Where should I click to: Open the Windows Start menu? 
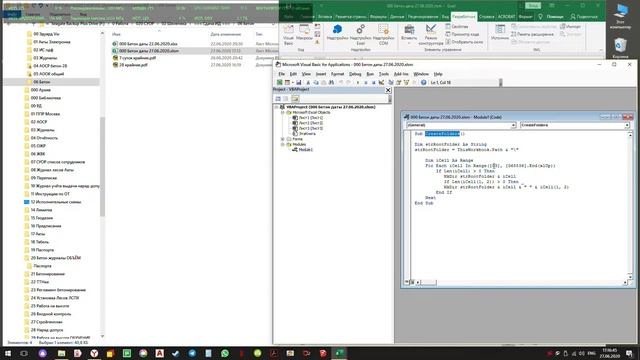click(8, 353)
